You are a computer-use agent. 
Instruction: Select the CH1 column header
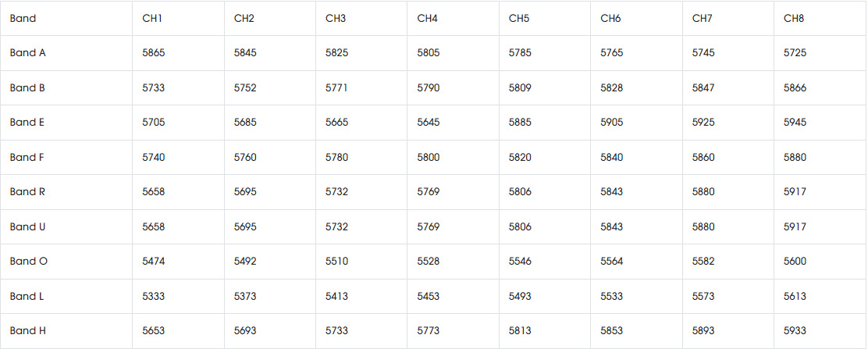tap(151, 18)
